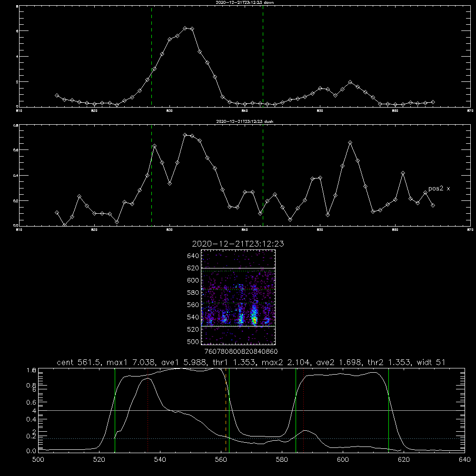Click the bottom plot x-axis label 540
Viewport: 476px width, 476px height.
pyautogui.click(x=160, y=460)
